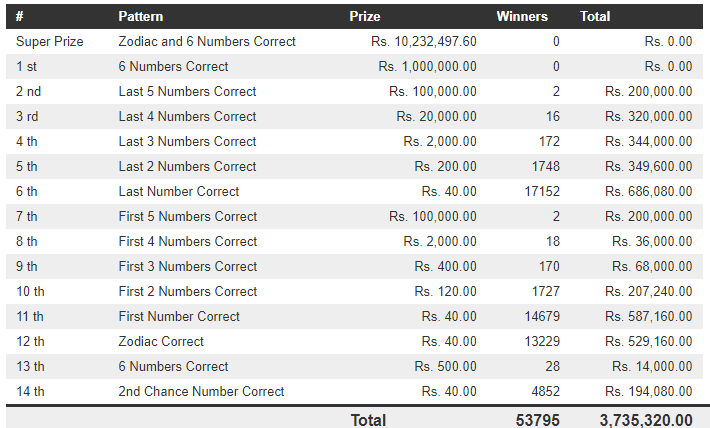Select the First 5 Numbers Correct cell
710x428 pixels.
pyautogui.click(x=188, y=217)
